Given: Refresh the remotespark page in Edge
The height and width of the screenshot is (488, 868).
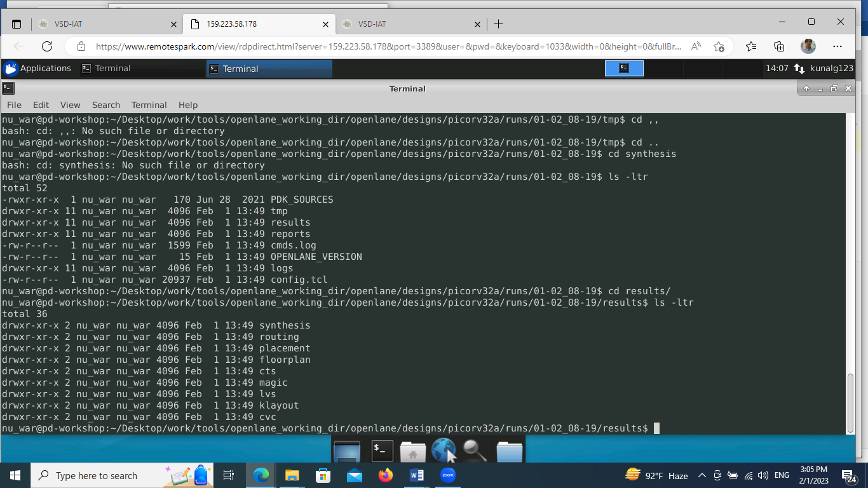Looking at the screenshot, I should 46,46.
